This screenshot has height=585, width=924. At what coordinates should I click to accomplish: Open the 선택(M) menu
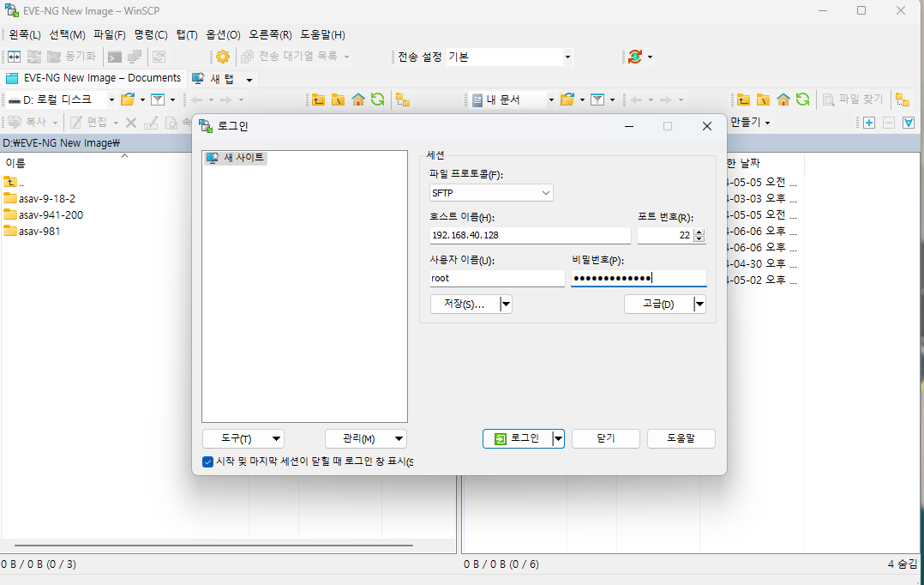[67, 35]
